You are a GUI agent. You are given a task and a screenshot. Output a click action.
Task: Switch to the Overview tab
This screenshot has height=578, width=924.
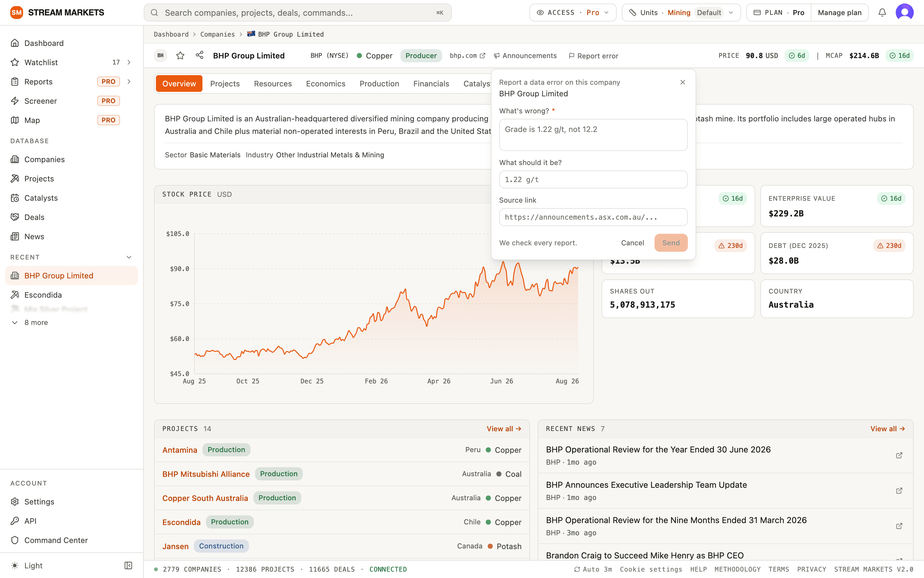coord(179,84)
